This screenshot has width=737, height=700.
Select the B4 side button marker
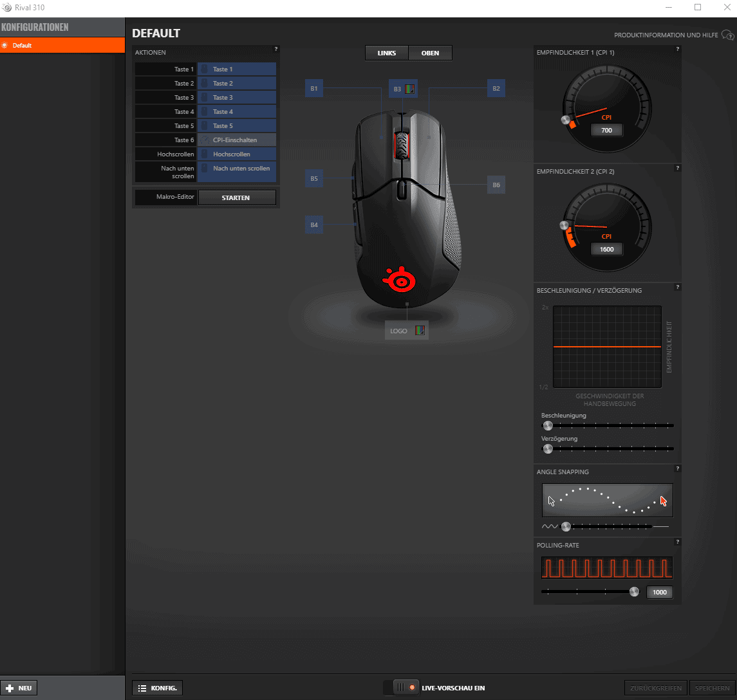[x=314, y=225]
